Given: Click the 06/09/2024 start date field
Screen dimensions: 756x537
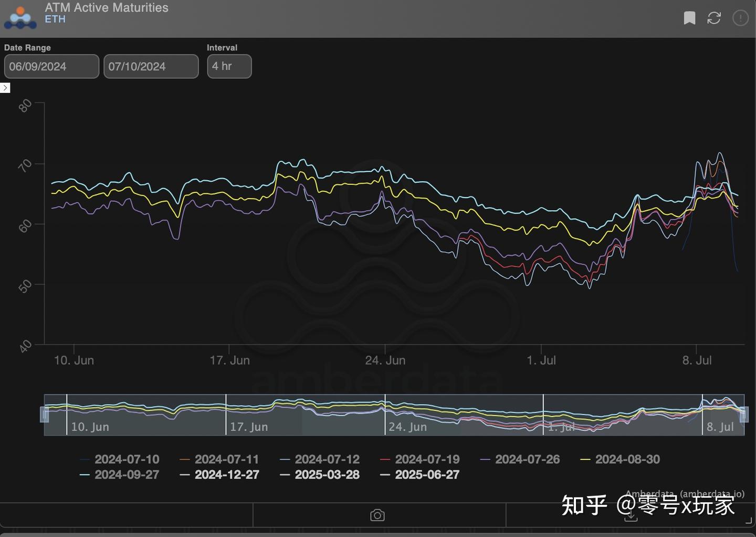Looking at the screenshot, I should pos(51,66).
